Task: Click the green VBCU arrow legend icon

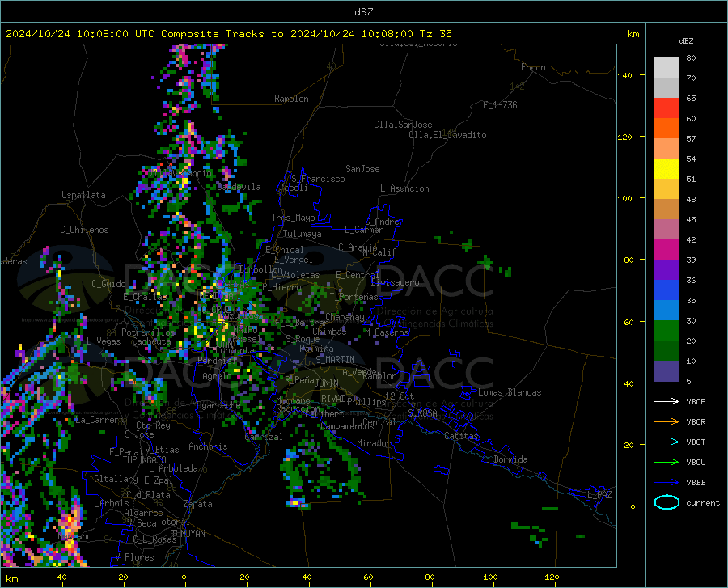Action: point(667,463)
